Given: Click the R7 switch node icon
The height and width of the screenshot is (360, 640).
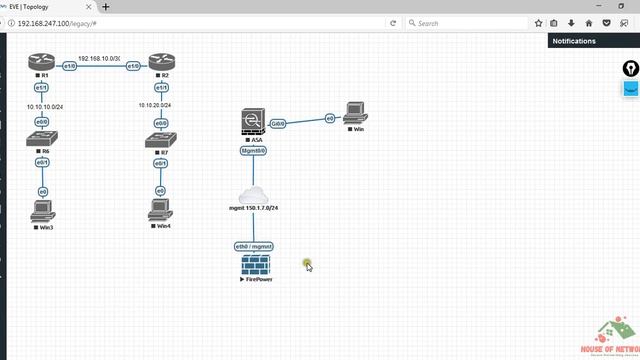Looking at the screenshot, I should point(161,140).
